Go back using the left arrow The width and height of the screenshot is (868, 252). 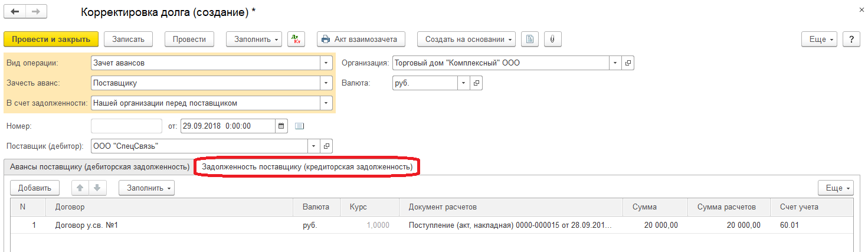coord(15,12)
